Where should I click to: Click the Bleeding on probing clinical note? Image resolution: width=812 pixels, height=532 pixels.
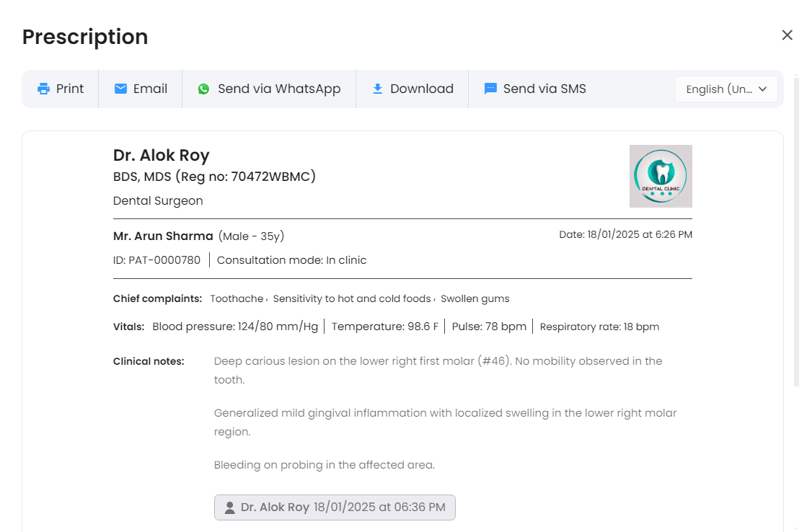[324, 465]
